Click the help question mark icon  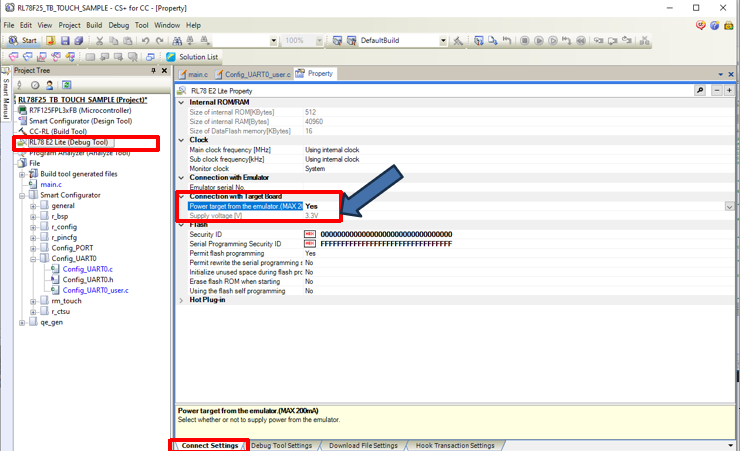point(715,25)
